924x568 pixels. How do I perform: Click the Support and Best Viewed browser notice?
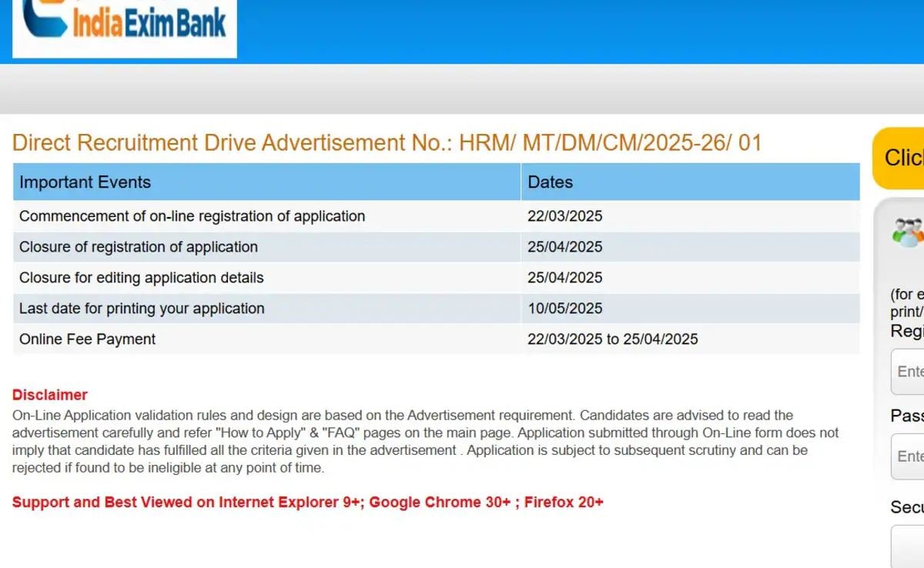point(307,503)
